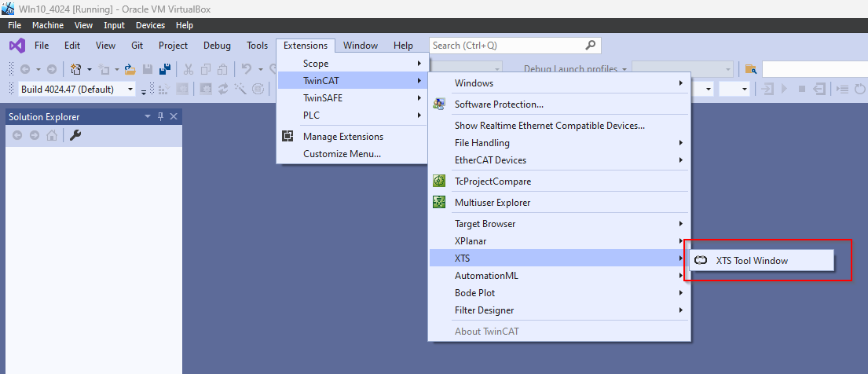Open the Git menu

tap(137, 46)
